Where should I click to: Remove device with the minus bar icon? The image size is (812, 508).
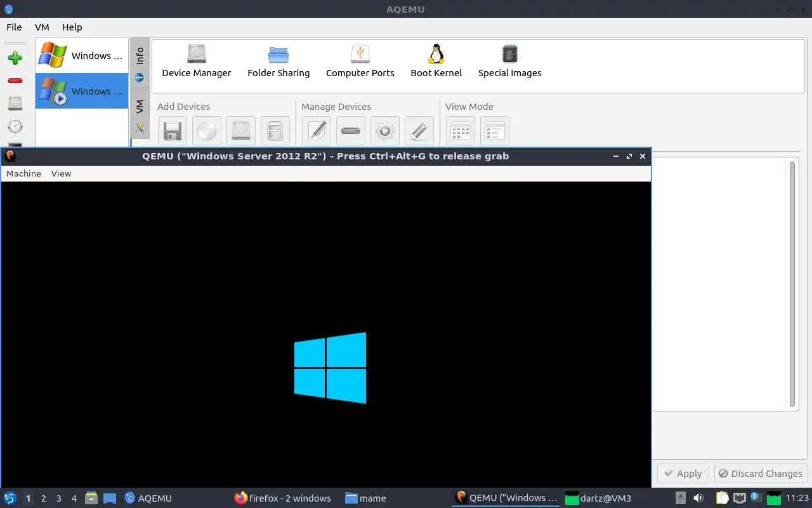351,131
